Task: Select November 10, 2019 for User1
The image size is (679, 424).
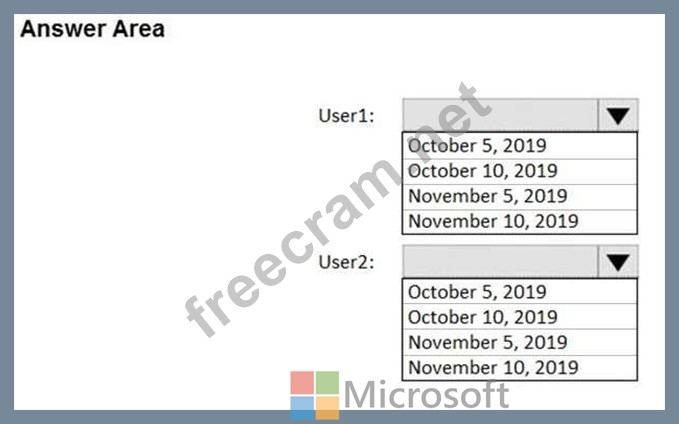Action: coord(520,222)
